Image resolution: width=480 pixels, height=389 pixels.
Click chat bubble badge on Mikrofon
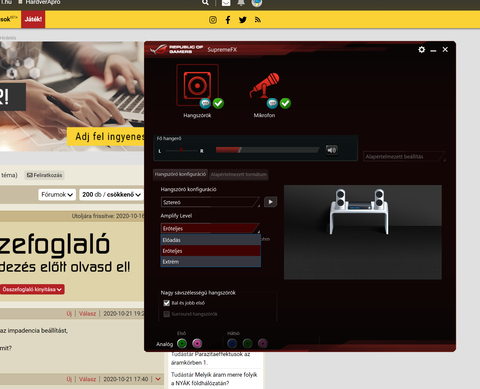[x=272, y=103]
